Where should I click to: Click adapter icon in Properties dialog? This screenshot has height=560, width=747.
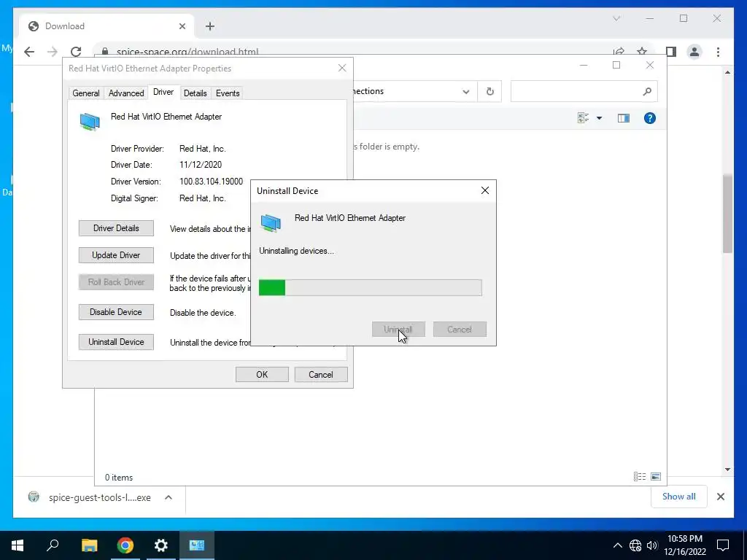click(x=90, y=122)
